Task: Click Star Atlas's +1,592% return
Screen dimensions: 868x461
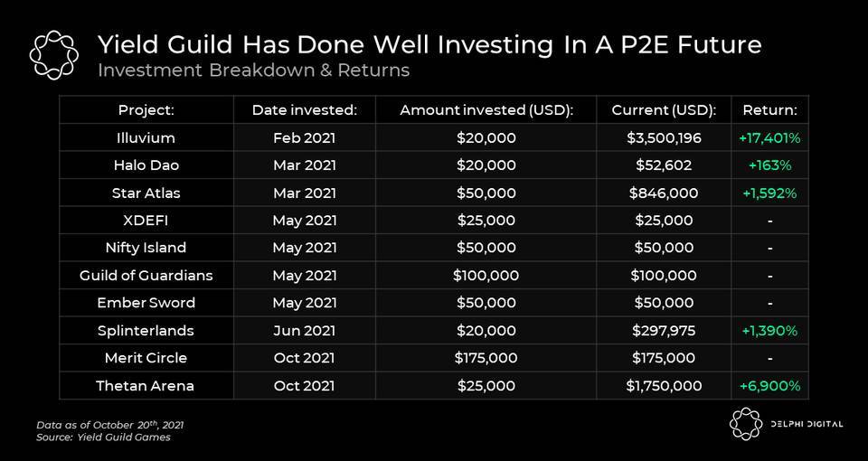Action: tap(769, 193)
